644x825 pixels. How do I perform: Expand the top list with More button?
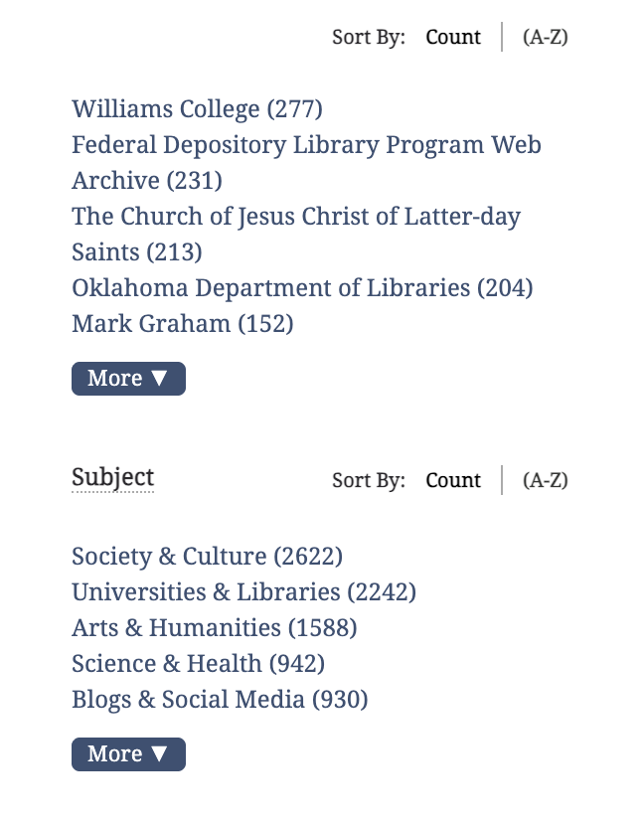(x=128, y=379)
